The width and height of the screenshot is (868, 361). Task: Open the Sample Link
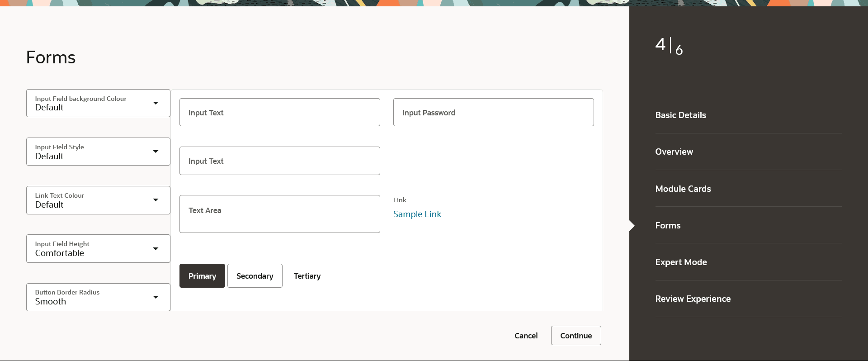417,214
